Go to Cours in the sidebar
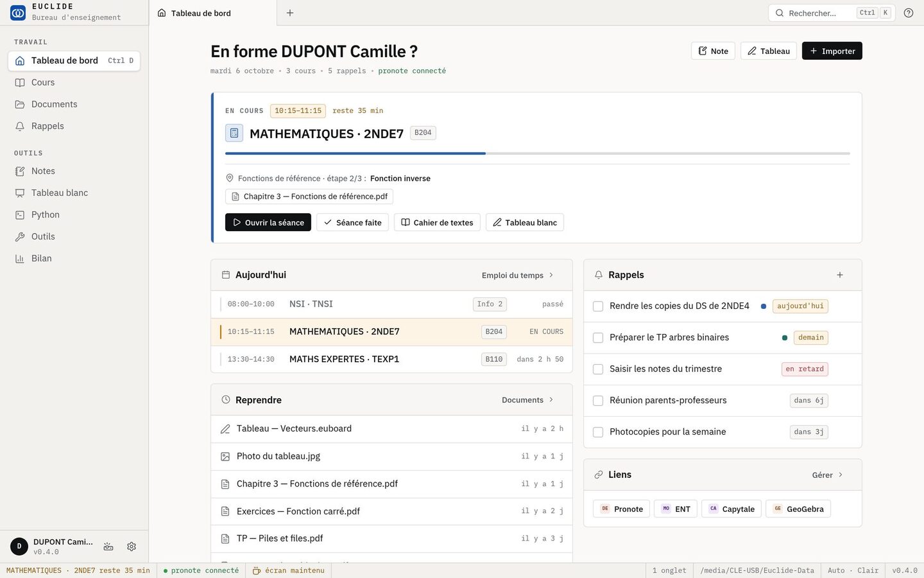Viewport: 924px width, 578px height. pyautogui.click(x=74, y=82)
